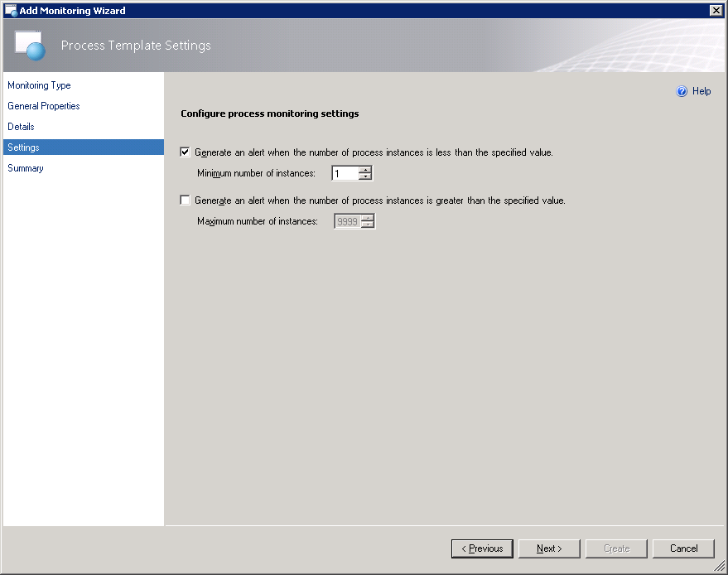Click the Add Monitoring Wizard title bar icon
Image resolution: width=728 pixels, height=575 pixels.
[11, 10]
